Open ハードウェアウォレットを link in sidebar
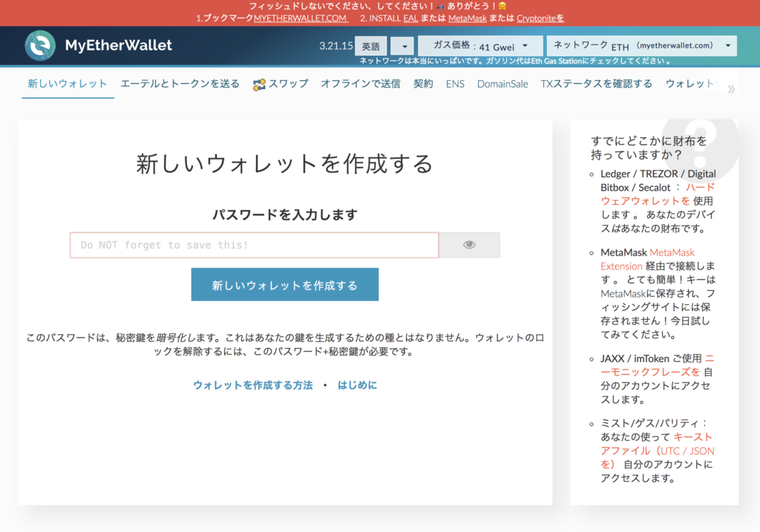 658,194
